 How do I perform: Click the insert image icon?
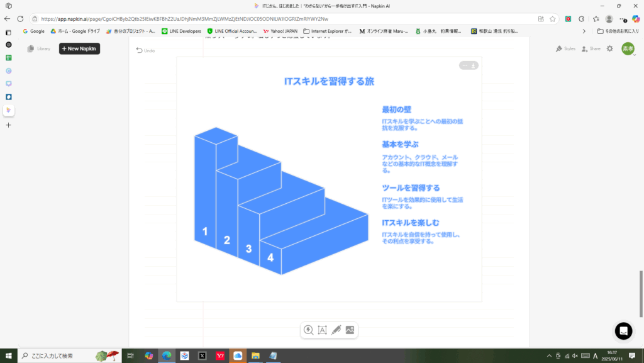(350, 330)
